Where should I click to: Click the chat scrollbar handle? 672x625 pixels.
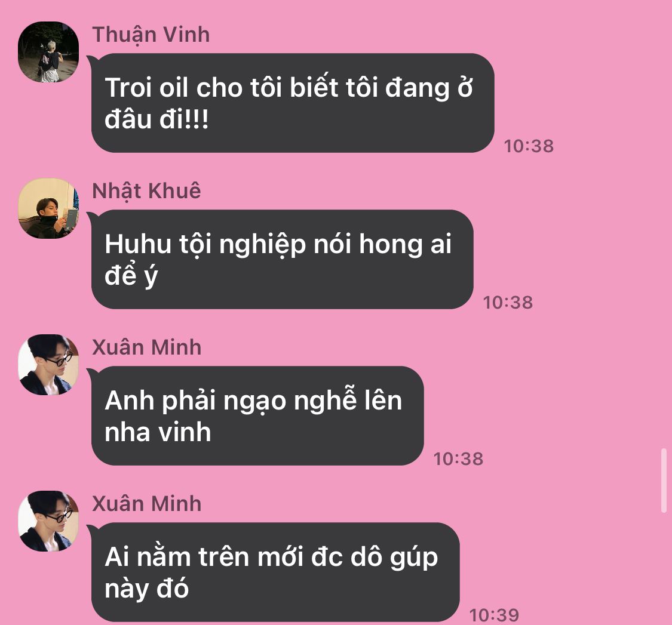pos(664,480)
